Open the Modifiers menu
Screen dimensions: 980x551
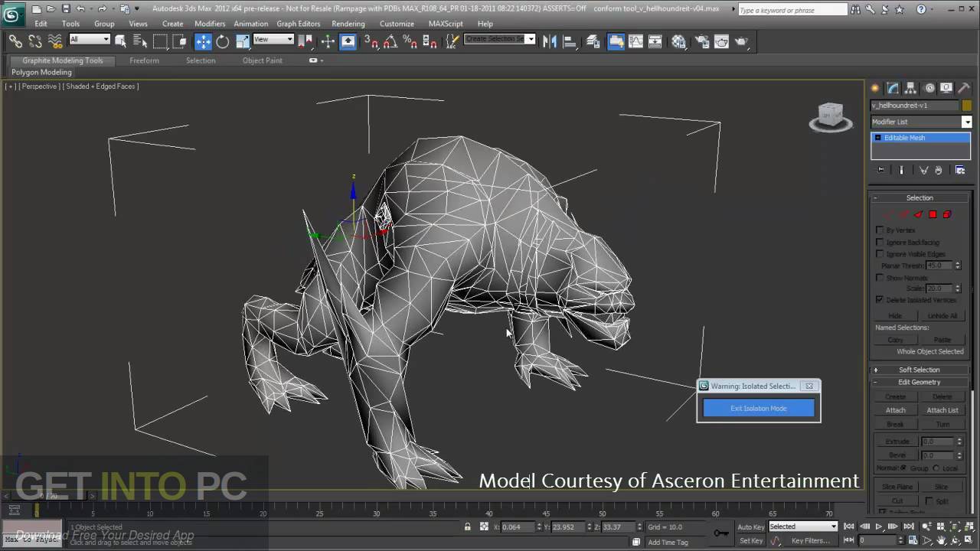(210, 24)
